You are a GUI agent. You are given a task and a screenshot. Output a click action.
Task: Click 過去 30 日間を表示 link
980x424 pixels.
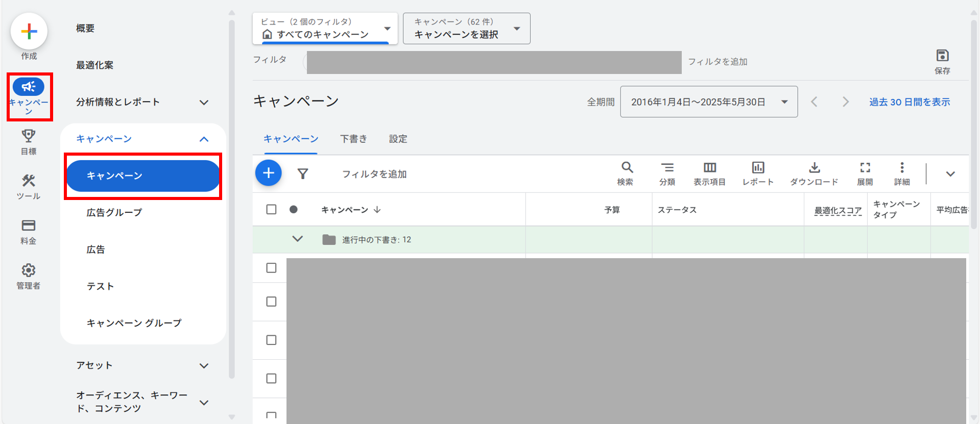[910, 102]
